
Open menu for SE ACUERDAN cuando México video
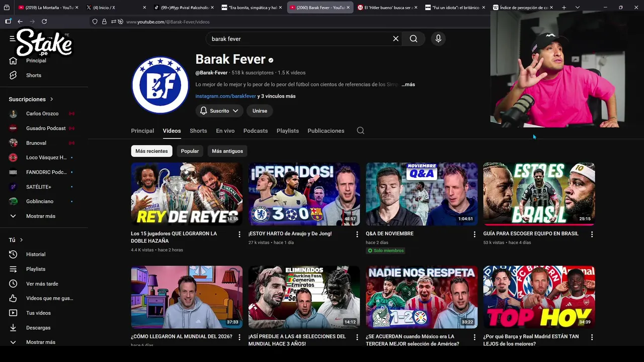[x=474, y=337]
